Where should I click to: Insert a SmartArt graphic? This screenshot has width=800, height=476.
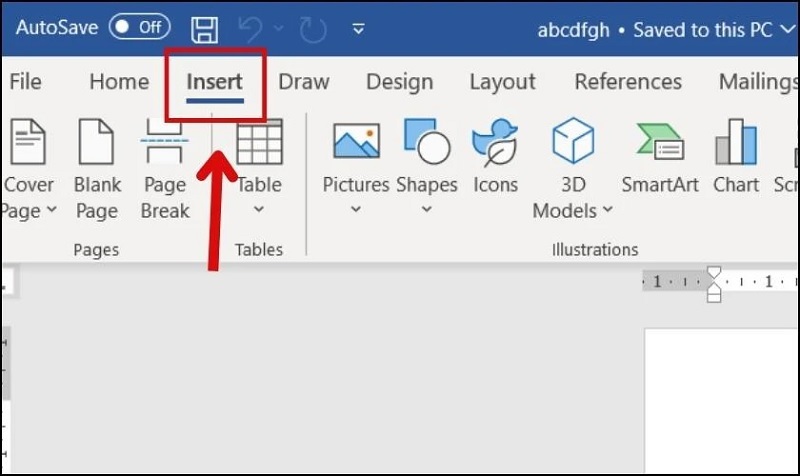tap(659, 158)
